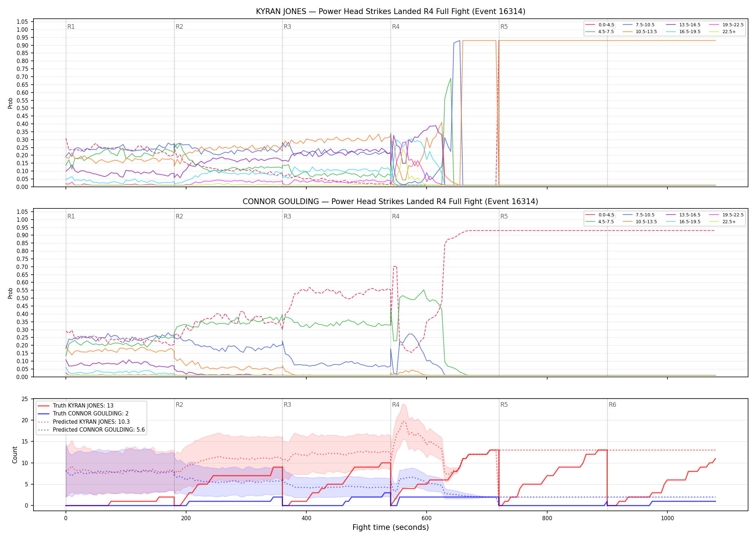Click the 'Count' y-axis label on the bottom chart
The height and width of the screenshot is (540, 756).
pos(15,455)
